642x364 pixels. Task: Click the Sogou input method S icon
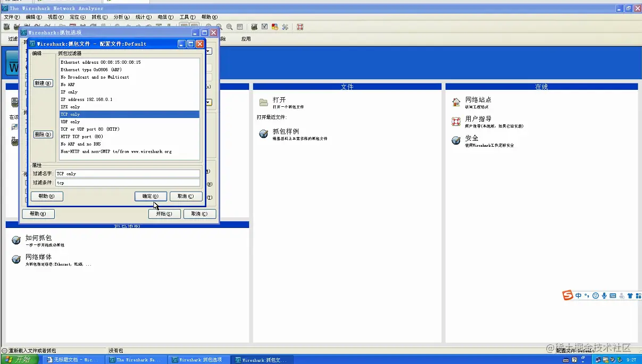[x=568, y=295]
